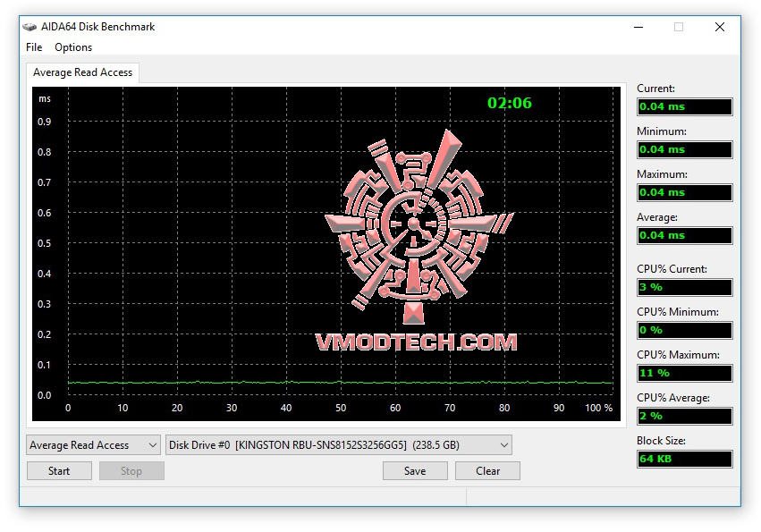Click the Start button
The image size is (761, 532).
click(x=59, y=471)
